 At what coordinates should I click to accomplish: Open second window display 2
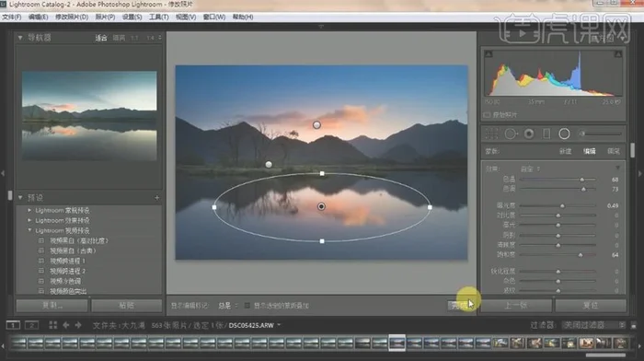point(31,325)
